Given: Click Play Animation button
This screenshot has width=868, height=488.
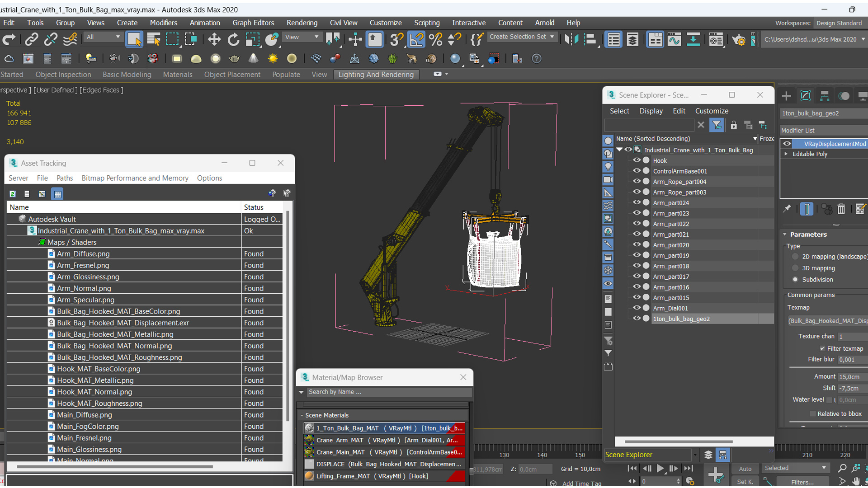Looking at the screenshot, I should tap(660, 469).
